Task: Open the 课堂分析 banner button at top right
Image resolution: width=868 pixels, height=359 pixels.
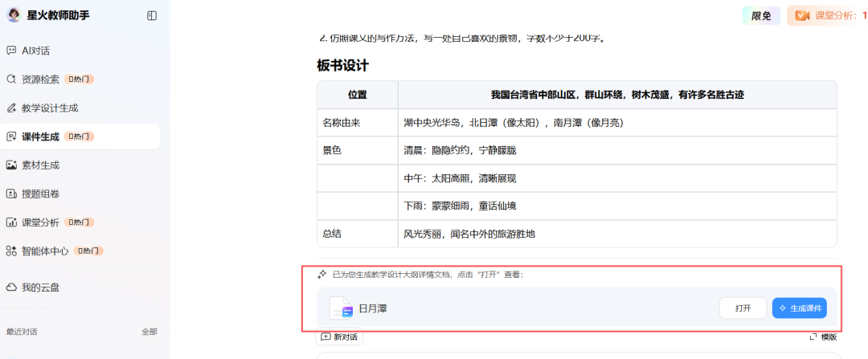Action: tap(827, 16)
